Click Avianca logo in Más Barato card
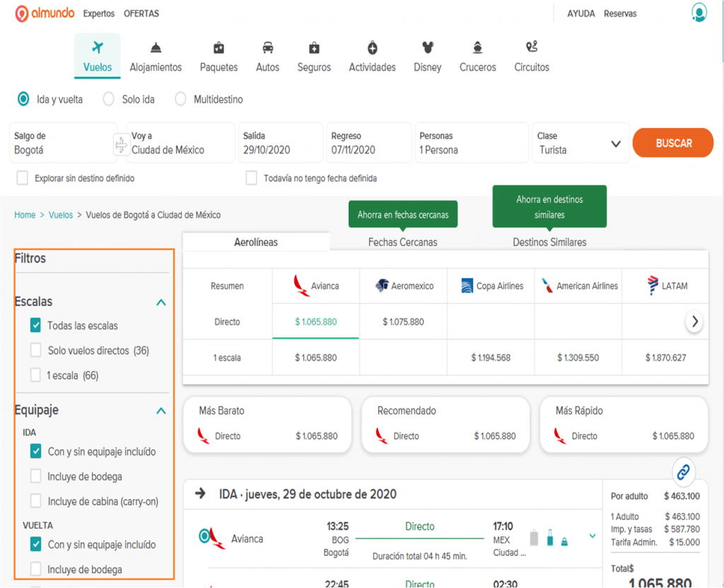724x588 pixels. [203, 435]
